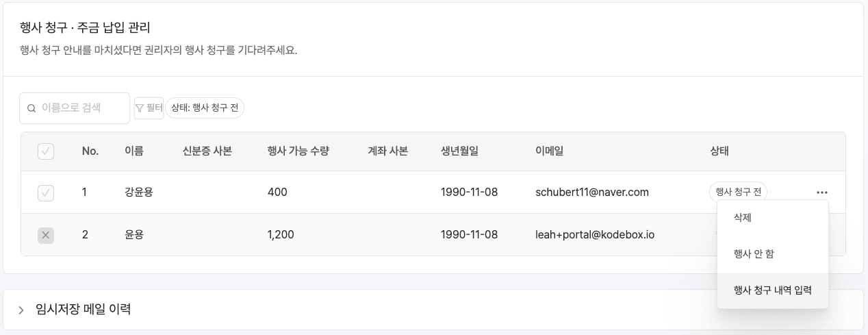The height and width of the screenshot is (335, 868).
Task: Choose 행사 안 함 menu option
Action: [x=754, y=253]
